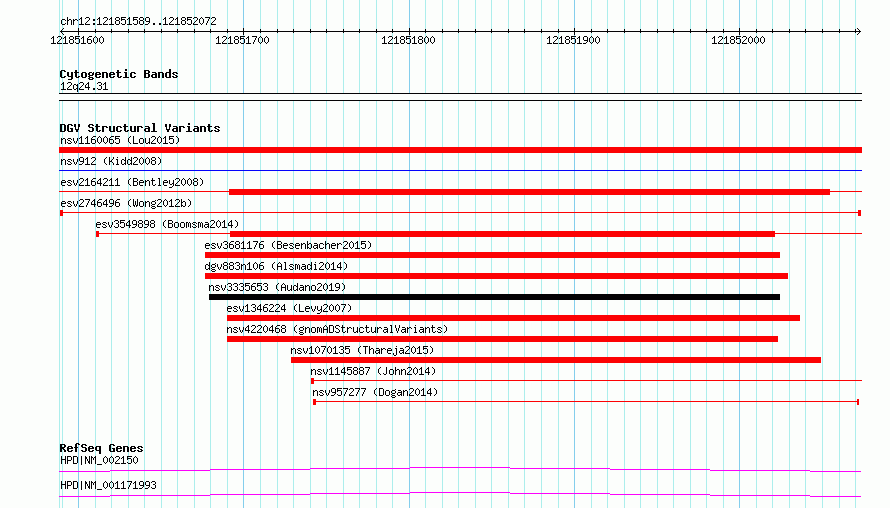Viewport: 890px width, 508px height.
Task: Click ruler coordinate 121851800
Action: click(x=408, y=40)
